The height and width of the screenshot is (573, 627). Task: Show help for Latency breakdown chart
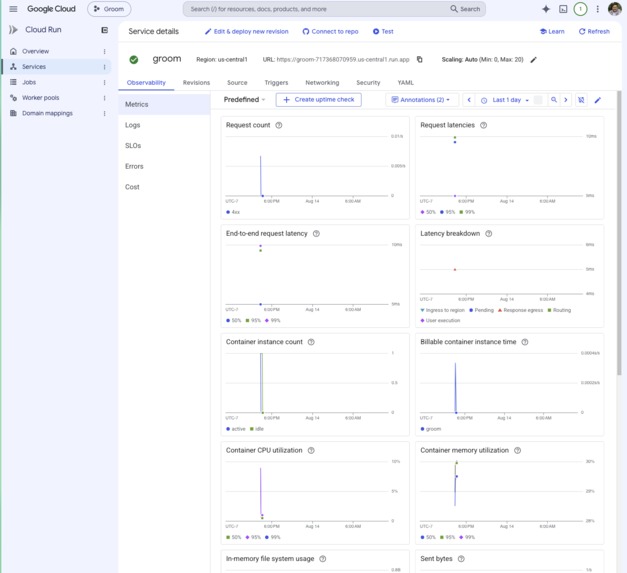[x=489, y=234]
